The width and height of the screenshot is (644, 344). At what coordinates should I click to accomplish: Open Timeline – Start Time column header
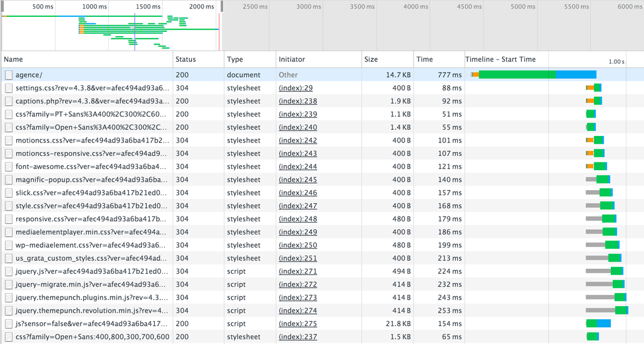(500, 60)
